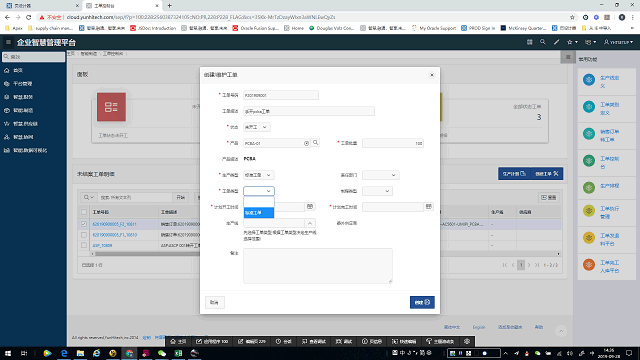The image size is (640, 360).
Task: Open calendar picker for planned start time
Action: pyautogui.click(x=310, y=207)
